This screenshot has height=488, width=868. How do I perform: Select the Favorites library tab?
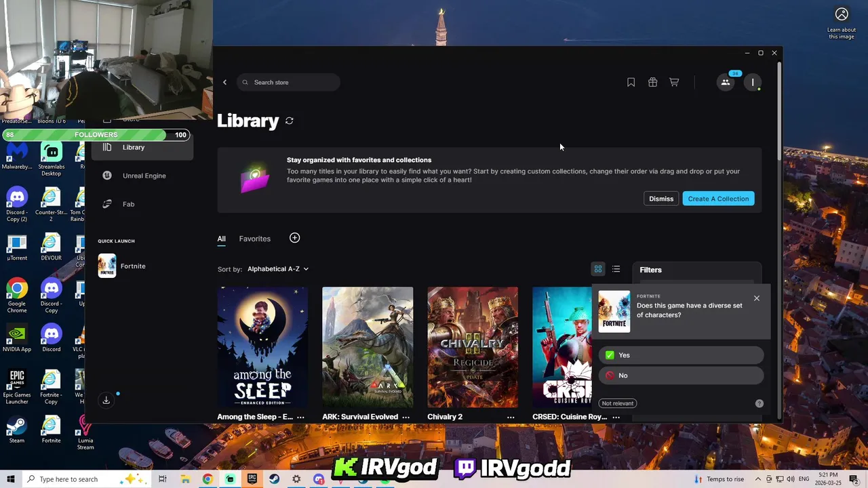(255, 239)
